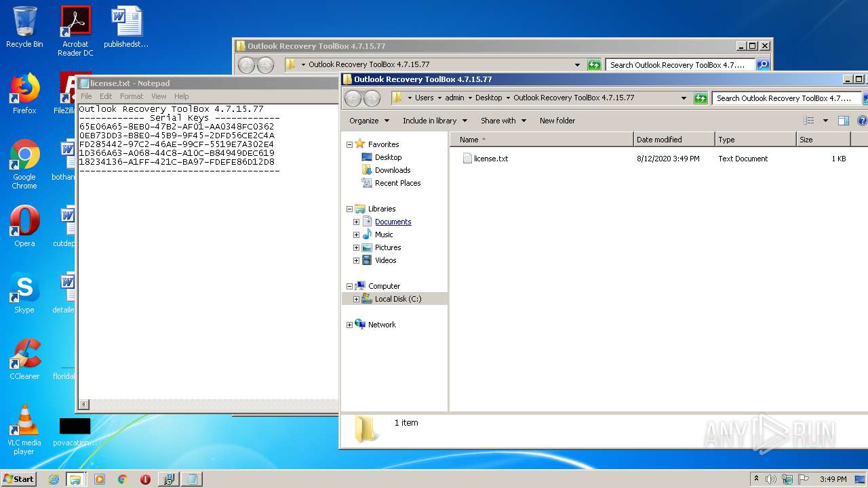Click Chrome icon in the taskbar

122,479
